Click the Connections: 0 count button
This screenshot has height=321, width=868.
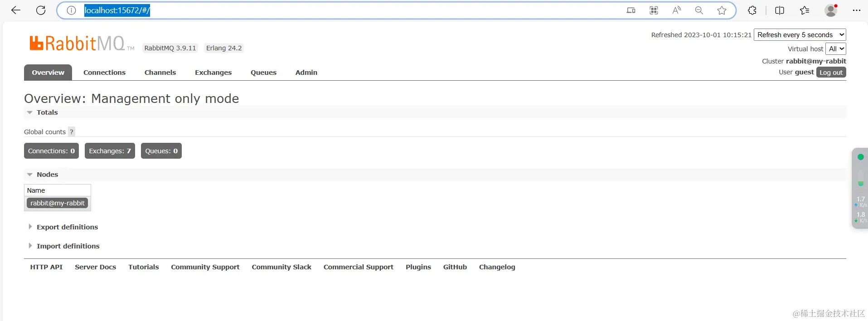click(51, 151)
